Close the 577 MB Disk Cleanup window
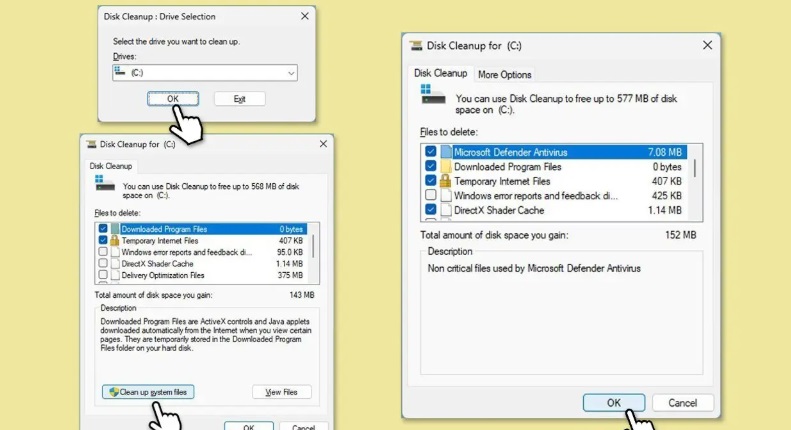This screenshot has width=791, height=430. [x=707, y=45]
